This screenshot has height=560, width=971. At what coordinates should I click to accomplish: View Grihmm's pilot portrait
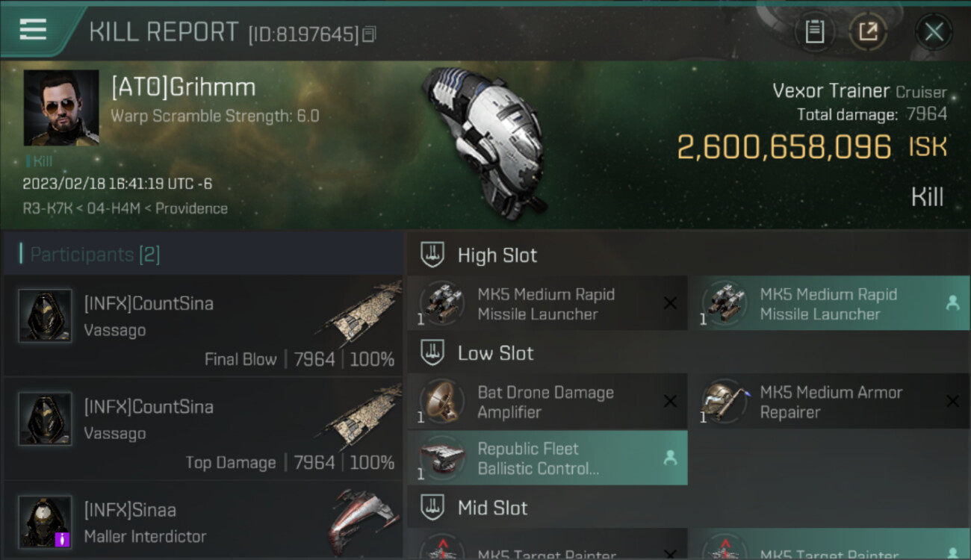point(61,108)
